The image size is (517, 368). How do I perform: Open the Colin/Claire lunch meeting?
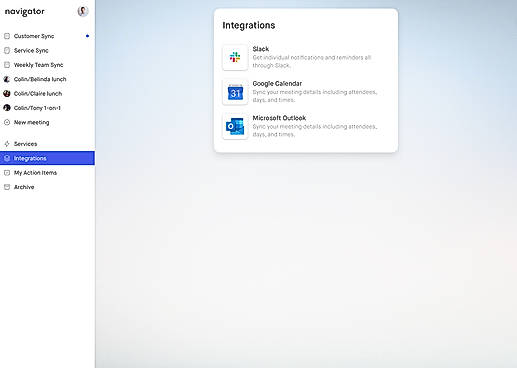pyautogui.click(x=47, y=93)
